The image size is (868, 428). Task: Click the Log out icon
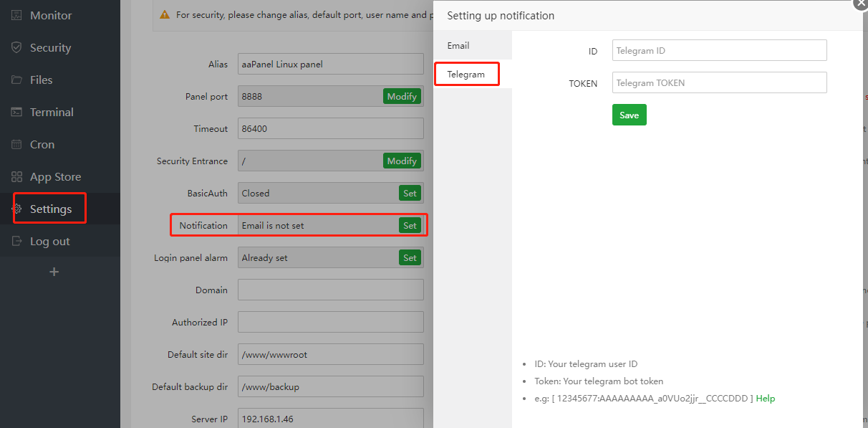16,241
